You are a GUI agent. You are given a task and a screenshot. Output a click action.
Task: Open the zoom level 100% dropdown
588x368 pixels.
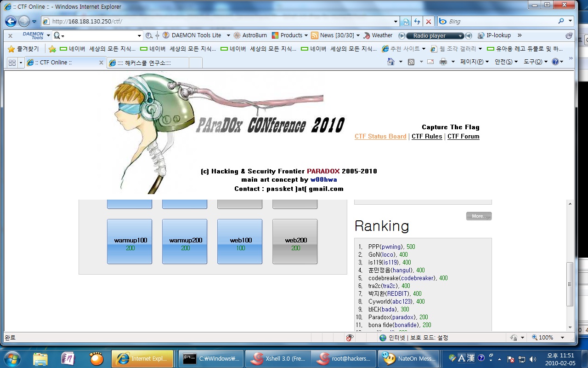[562, 338]
